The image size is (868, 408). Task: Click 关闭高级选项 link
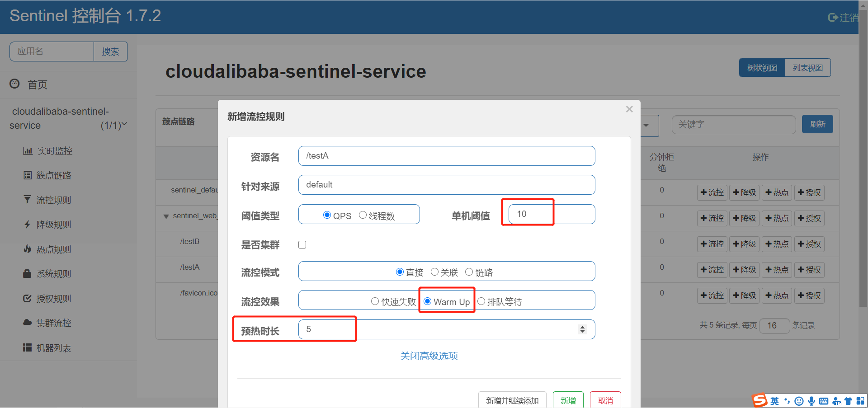tap(429, 356)
